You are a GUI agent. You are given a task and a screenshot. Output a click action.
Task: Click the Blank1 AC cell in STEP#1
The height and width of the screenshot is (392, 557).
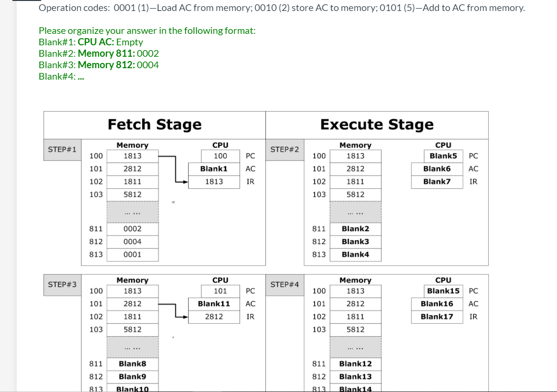[x=214, y=168]
